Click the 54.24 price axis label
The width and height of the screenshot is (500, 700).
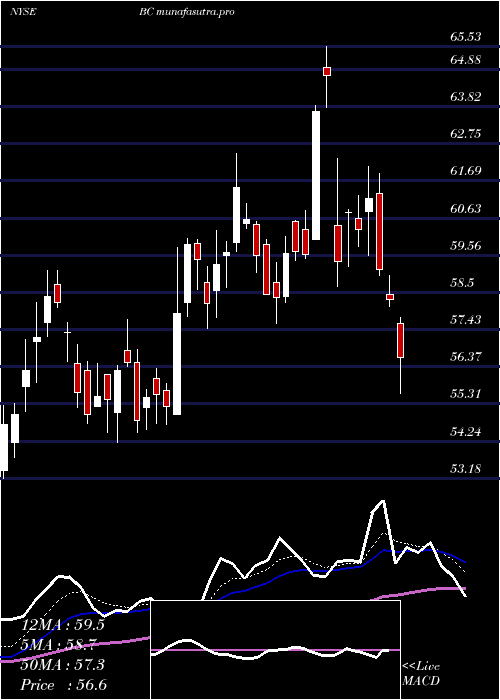(x=466, y=431)
